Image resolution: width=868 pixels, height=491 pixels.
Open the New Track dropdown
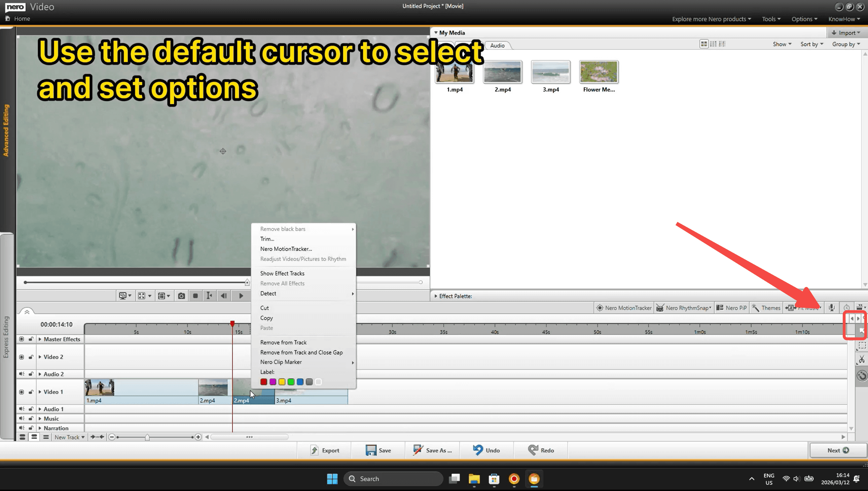[70, 437]
